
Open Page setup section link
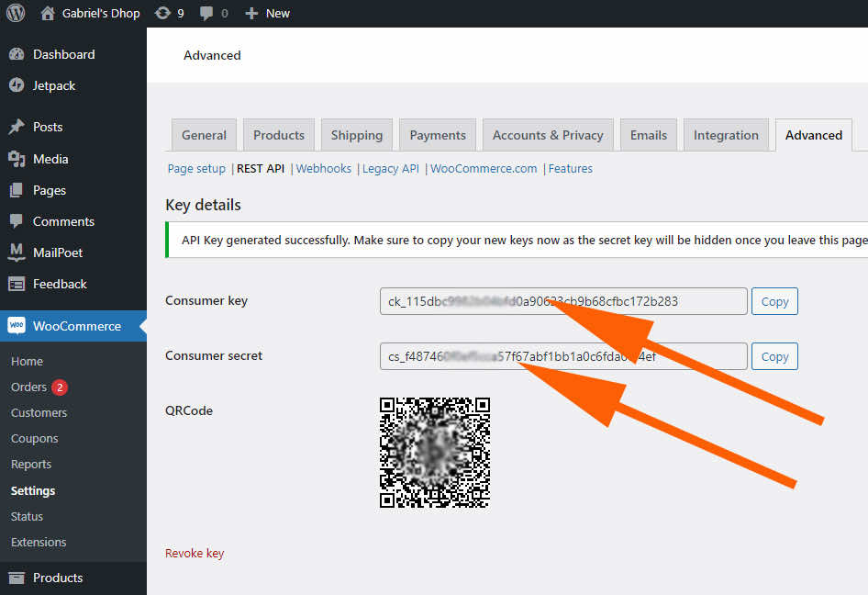coord(196,168)
